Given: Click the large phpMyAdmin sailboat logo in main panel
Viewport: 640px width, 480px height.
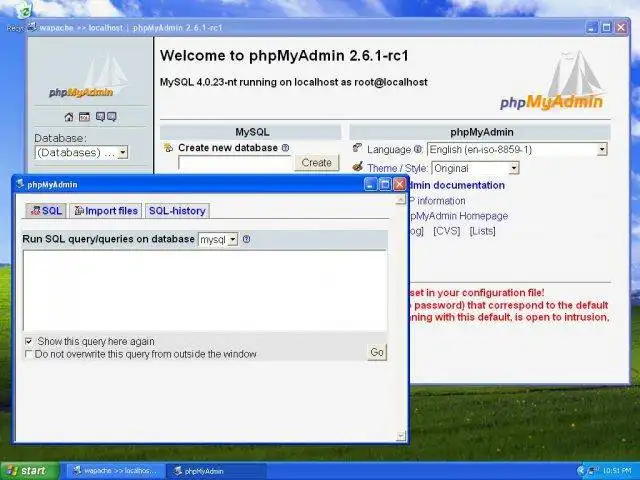Looking at the screenshot, I should tap(553, 81).
